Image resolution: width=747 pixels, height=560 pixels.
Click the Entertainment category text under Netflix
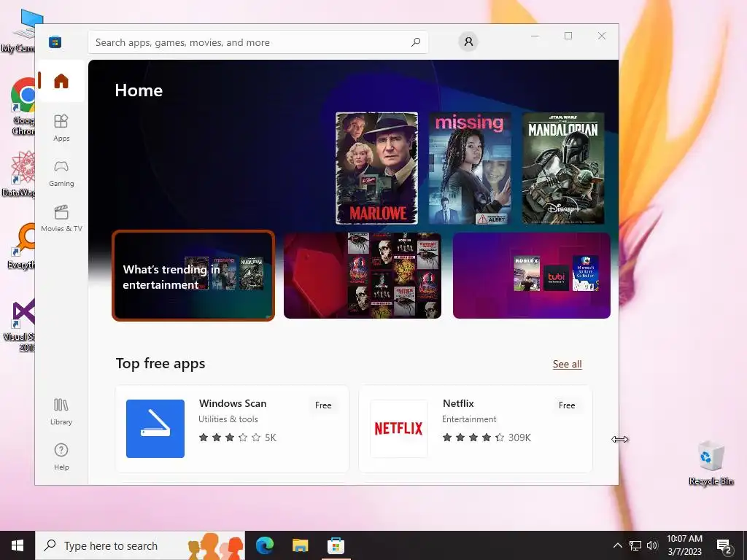click(x=469, y=419)
